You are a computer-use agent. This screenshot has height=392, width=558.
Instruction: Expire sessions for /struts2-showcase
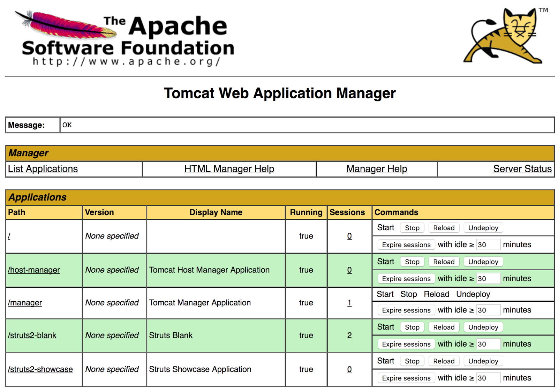406,378
